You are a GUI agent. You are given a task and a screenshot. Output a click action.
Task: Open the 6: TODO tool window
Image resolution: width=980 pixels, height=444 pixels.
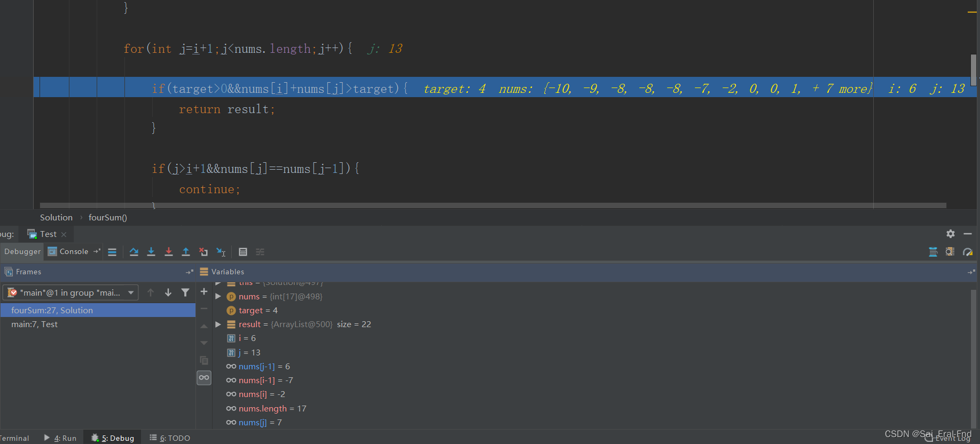(170, 438)
